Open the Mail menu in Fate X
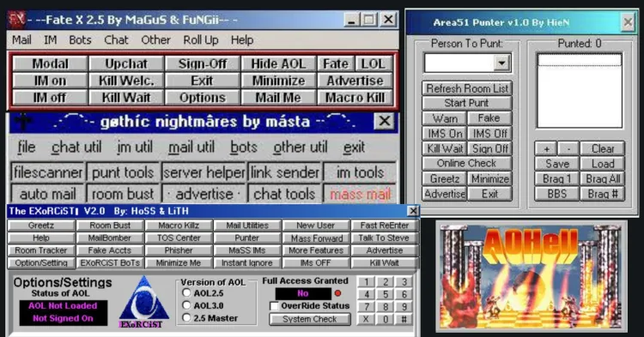 (x=21, y=39)
